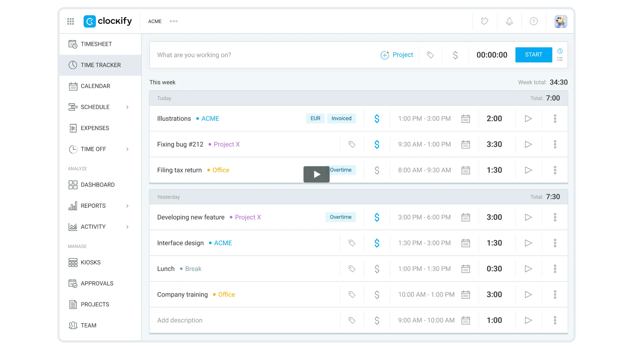Open the apps grid menu icon
This screenshot has height=349, width=644.
pyautogui.click(x=71, y=21)
